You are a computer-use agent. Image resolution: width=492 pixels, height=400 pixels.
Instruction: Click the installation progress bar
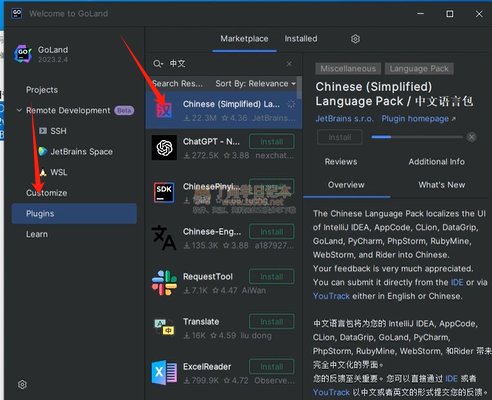tap(417, 137)
